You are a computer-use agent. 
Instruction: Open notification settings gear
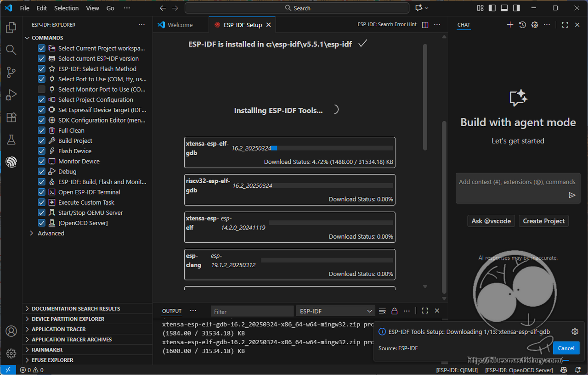tap(575, 331)
